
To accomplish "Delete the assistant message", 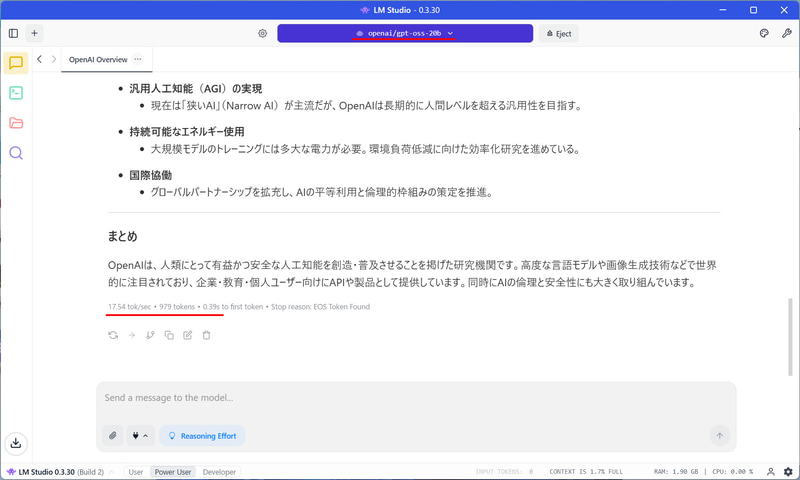I will (206, 335).
